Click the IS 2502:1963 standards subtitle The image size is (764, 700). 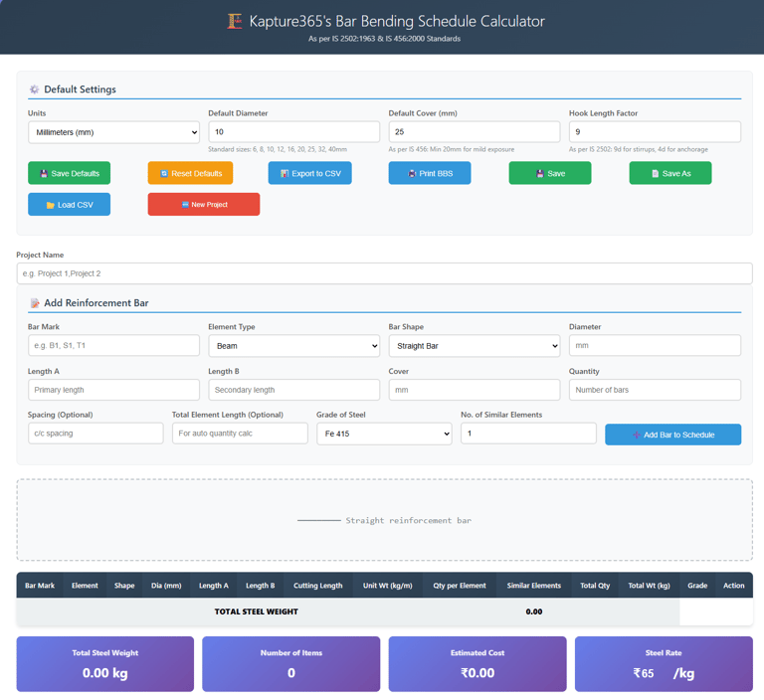(384, 39)
